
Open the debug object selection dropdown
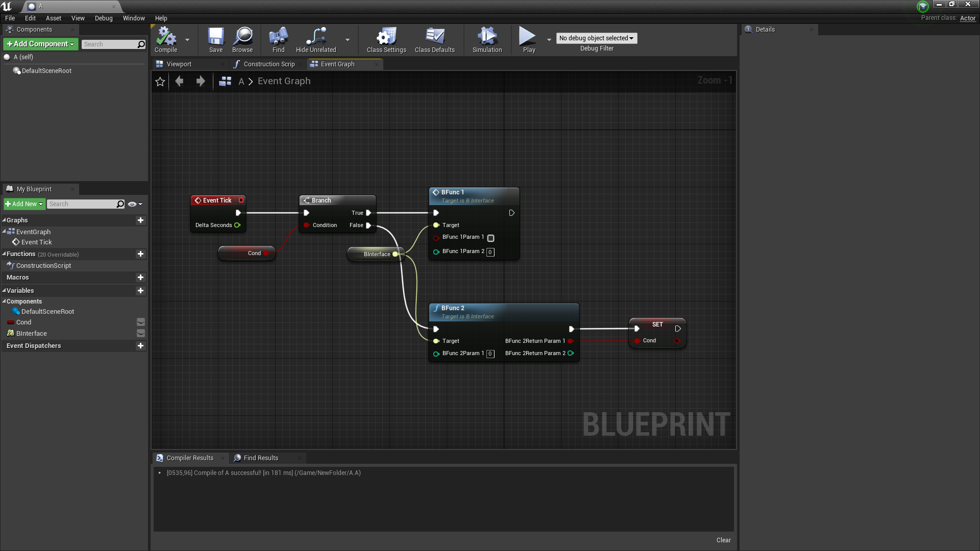click(596, 38)
